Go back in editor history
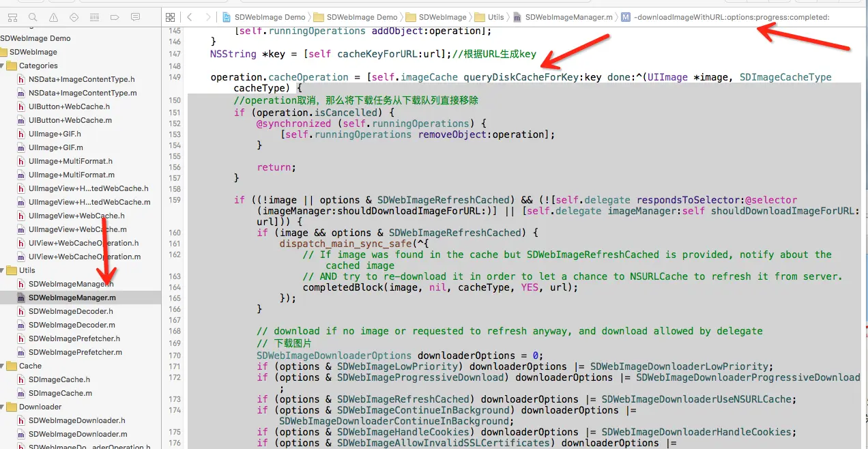Image resolution: width=868 pixels, height=449 pixels. [190, 17]
